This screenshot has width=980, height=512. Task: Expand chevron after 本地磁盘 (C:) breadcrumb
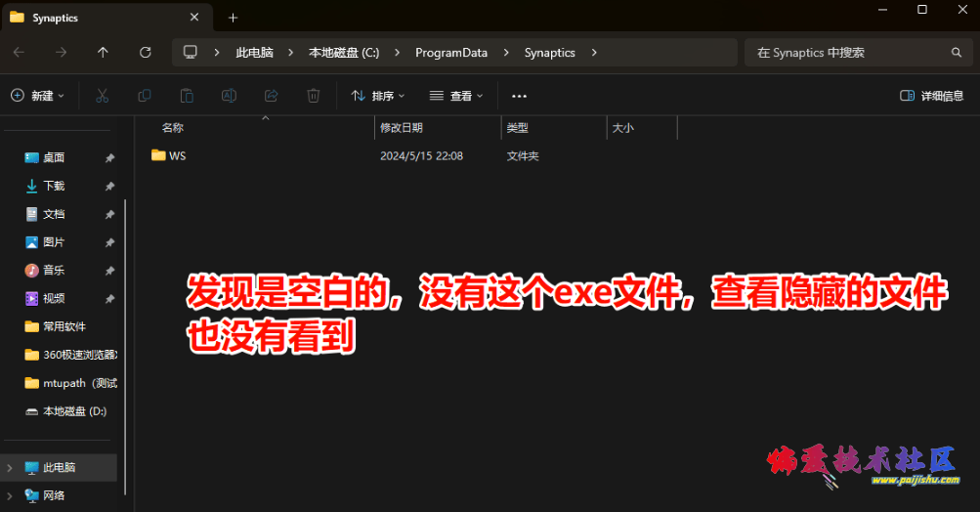pos(397,53)
